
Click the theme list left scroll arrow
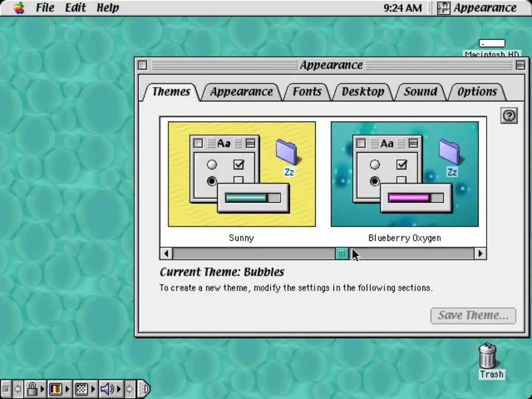[166, 254]
